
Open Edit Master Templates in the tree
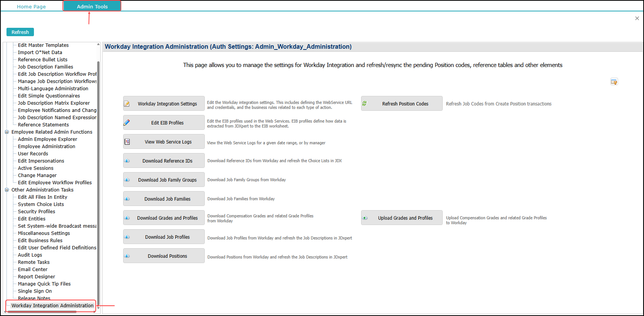coord(43,45)
